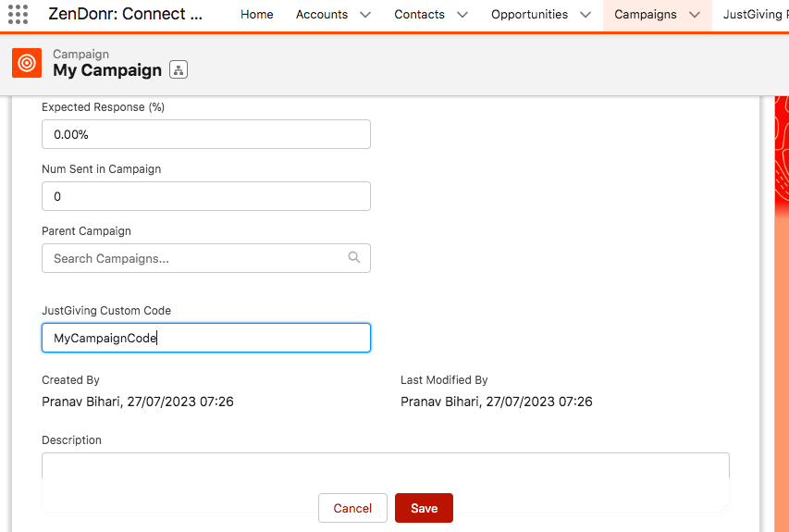Open the Campaigns tab chevron menu

coord(695,15)
